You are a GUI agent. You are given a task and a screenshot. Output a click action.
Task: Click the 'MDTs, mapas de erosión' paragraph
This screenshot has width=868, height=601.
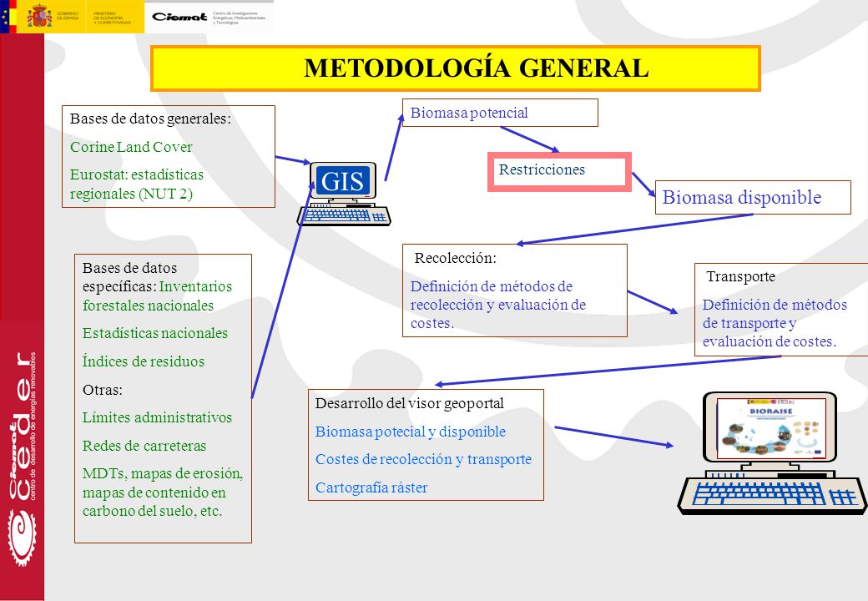tap(163, 492)
